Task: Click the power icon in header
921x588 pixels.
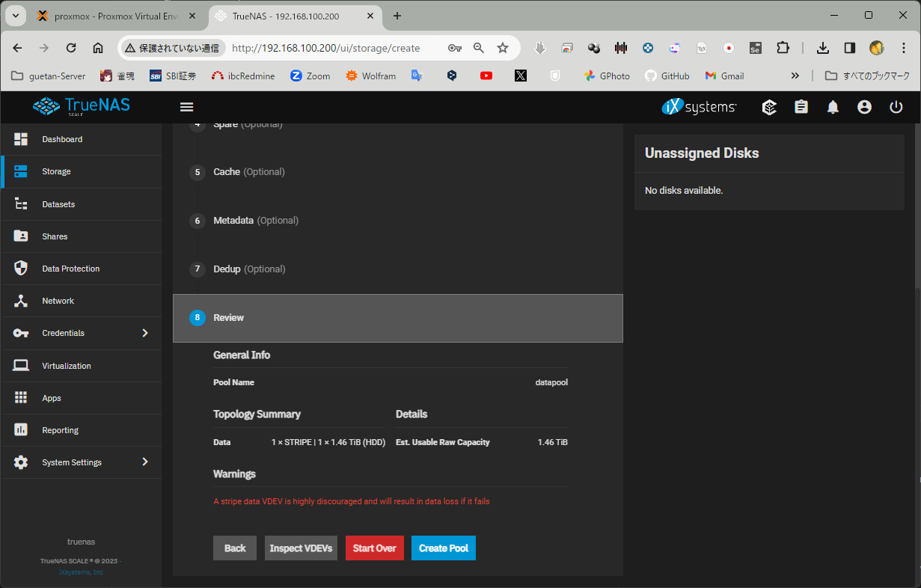Action: [x=896, y=107]
